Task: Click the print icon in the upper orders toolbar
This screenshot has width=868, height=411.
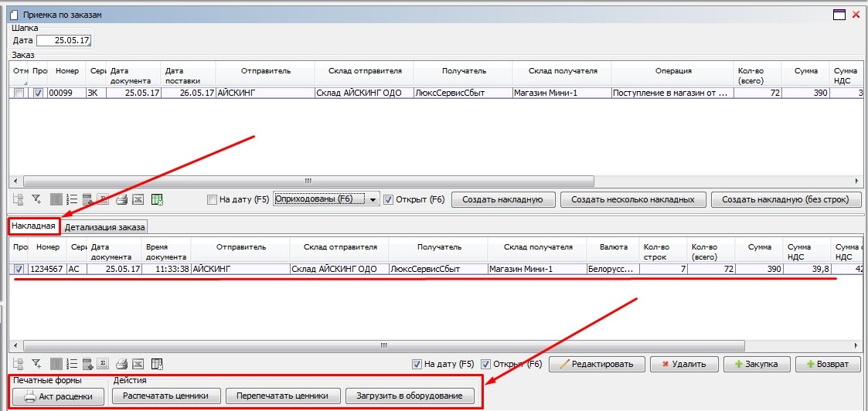Action: (x=121, y=200)
